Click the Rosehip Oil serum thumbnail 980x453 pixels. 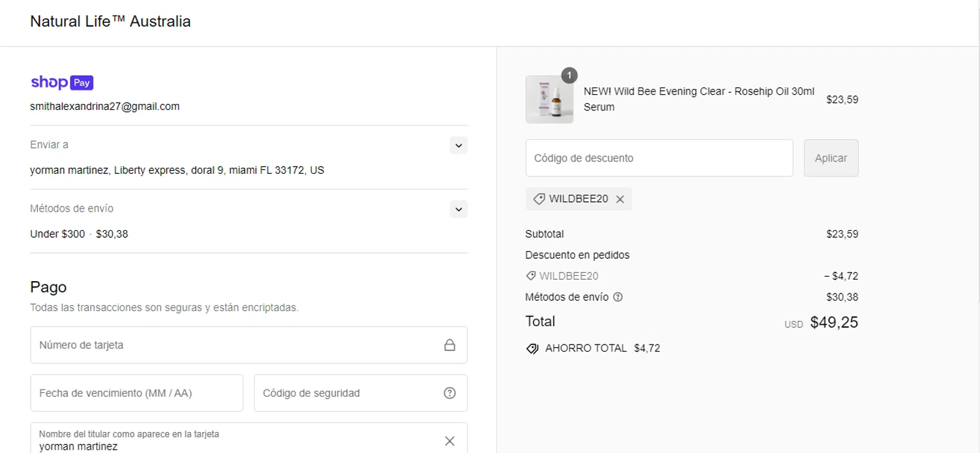pos(549,100)
